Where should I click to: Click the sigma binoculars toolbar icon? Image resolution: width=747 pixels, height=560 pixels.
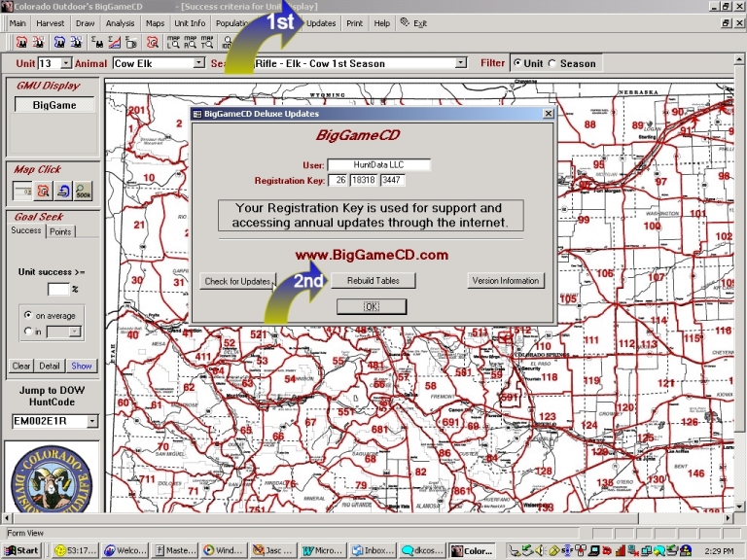[97, 42]
